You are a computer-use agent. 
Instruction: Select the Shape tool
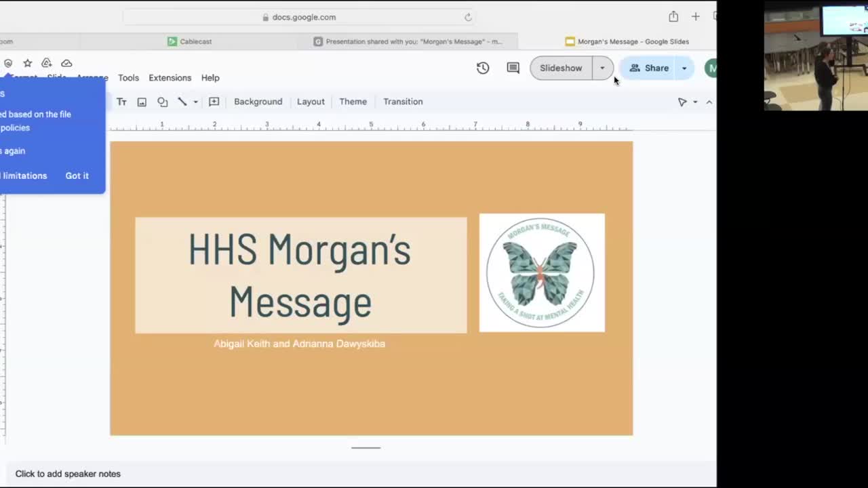[x=162, y=102]
